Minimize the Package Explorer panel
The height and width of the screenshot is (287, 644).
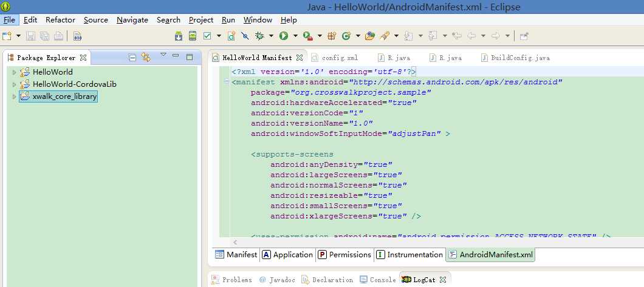pyautogui.click(x=176, y=55)
